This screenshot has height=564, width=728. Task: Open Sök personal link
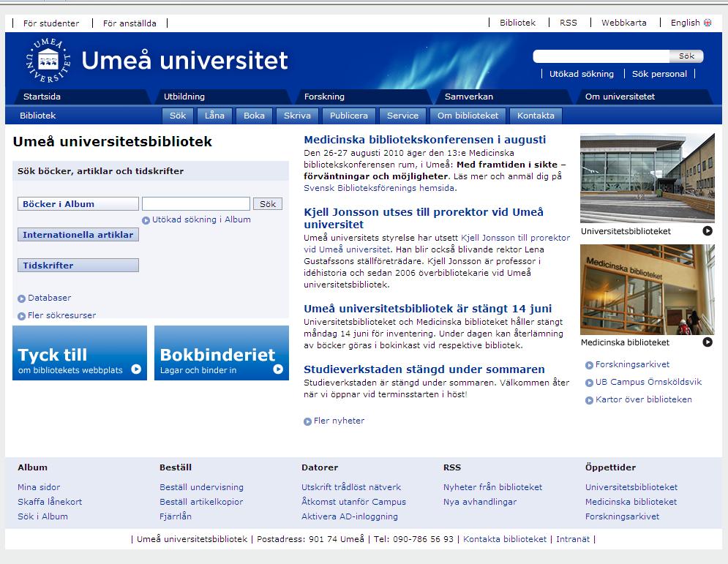coord(659,74)
